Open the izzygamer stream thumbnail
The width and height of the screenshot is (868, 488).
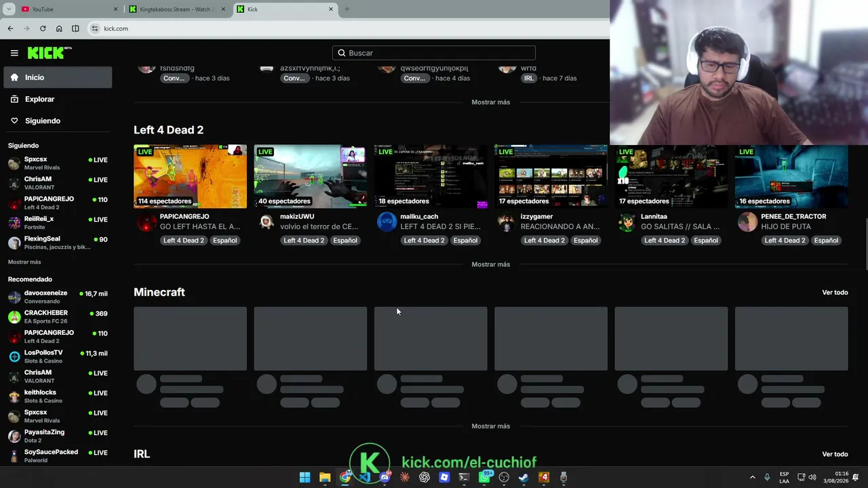[551, 176]
